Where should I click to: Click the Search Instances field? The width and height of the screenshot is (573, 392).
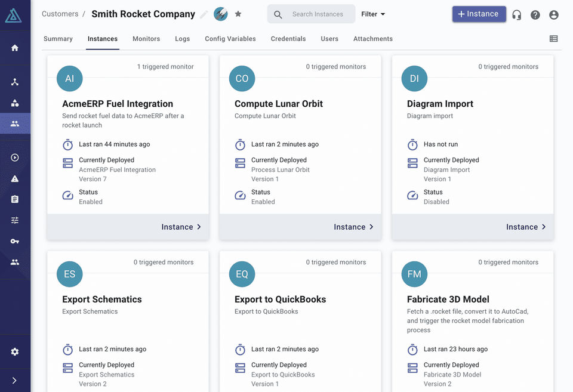(x=318, y=14)
